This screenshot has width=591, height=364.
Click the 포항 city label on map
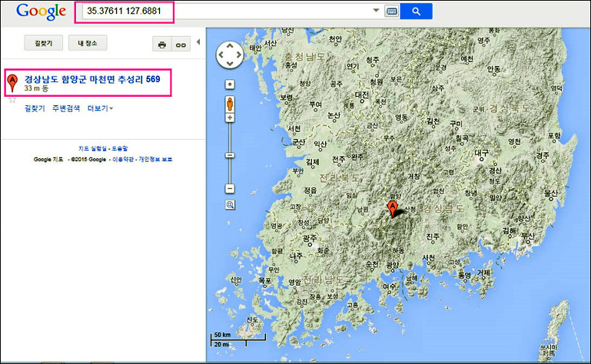tap(554, 136)
